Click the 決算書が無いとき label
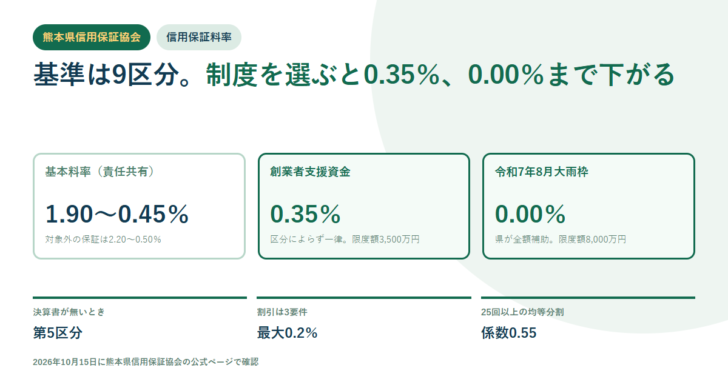Screen dimensions: 728x382 (x=69, y=312)
